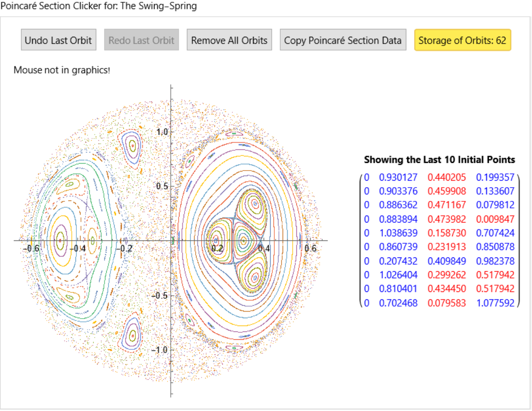The image size is (532, 411).
Task: Click the concentric island center near x = 0.2
Action: click(x=216, y=240)
